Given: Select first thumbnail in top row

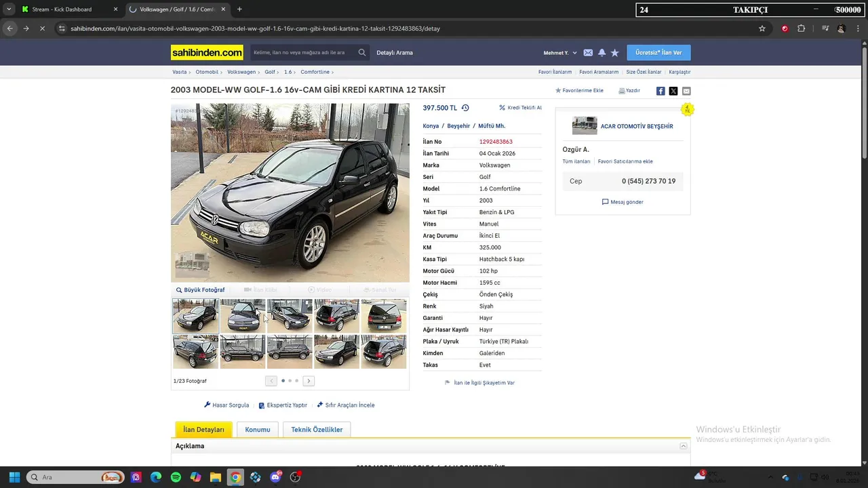Looking at the screenshot, I should point(196,316).
